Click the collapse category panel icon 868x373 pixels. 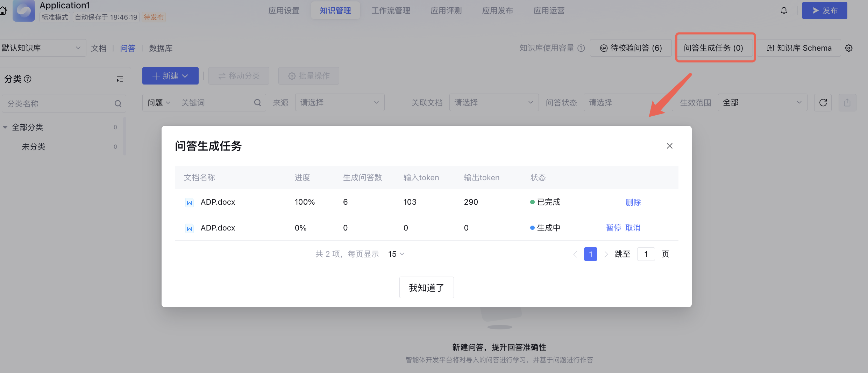120,79
